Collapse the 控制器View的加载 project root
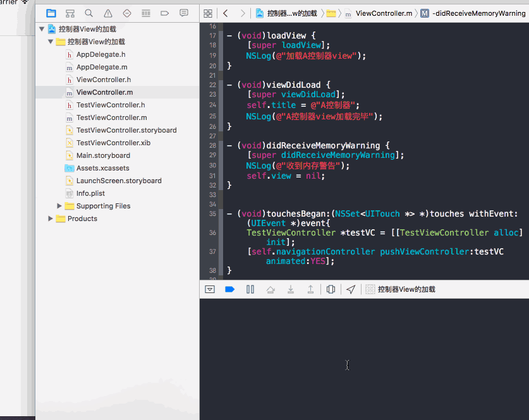The image size is (529, 420). click(x=42, y=29)
